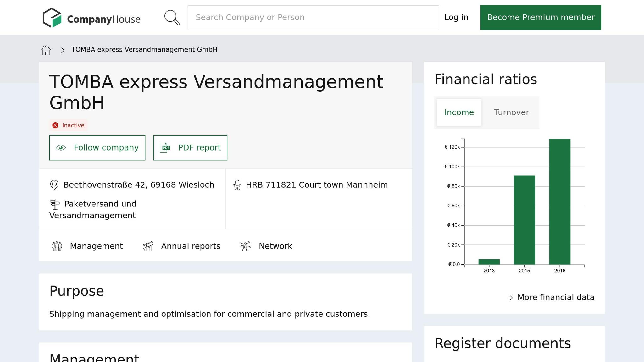This screenshot has width=644, height=362.
Task: Select the Income tab
Action: pos(459,112)
